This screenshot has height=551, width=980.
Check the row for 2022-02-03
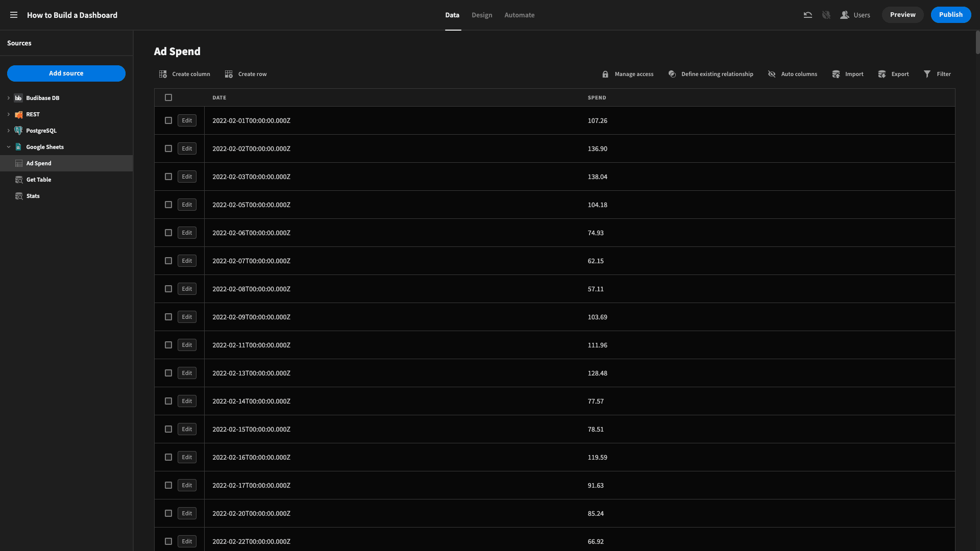[168, 177]
